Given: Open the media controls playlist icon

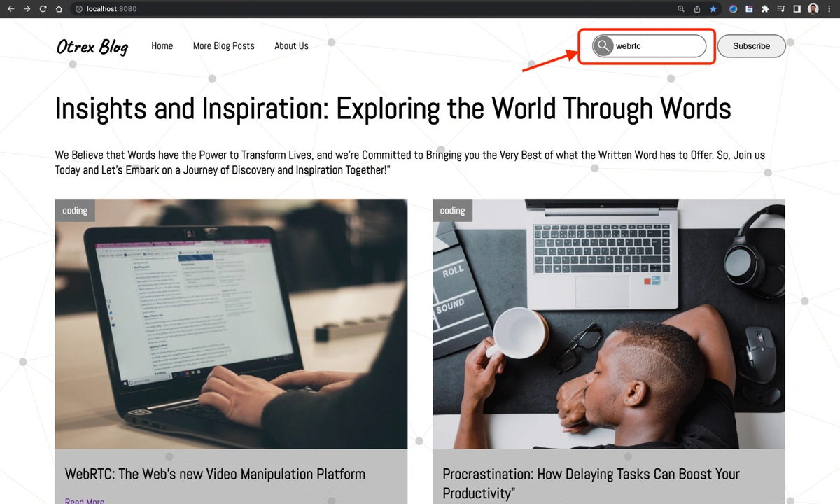Looking at the screenshot, I should coord(781,9).
